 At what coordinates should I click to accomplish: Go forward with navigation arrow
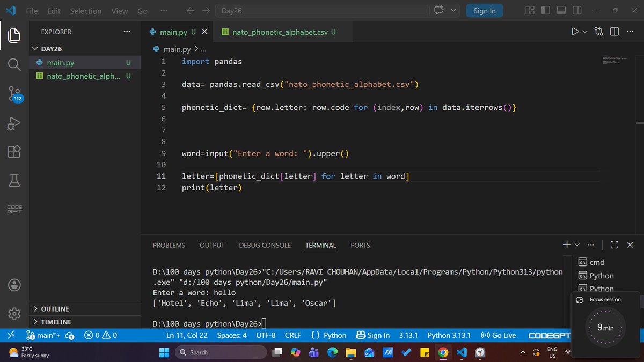coord(206,11)
